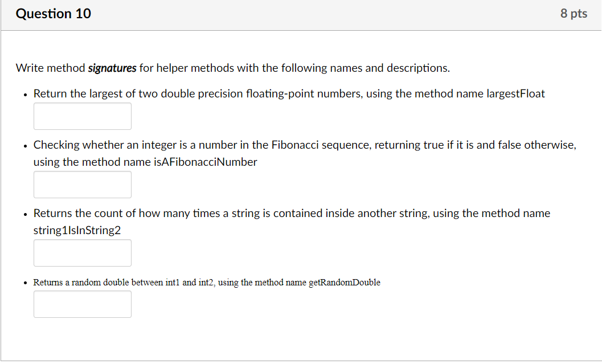Click the largestFloat answer input box
The image size is (602, 364).
click(x=82, y=116)
